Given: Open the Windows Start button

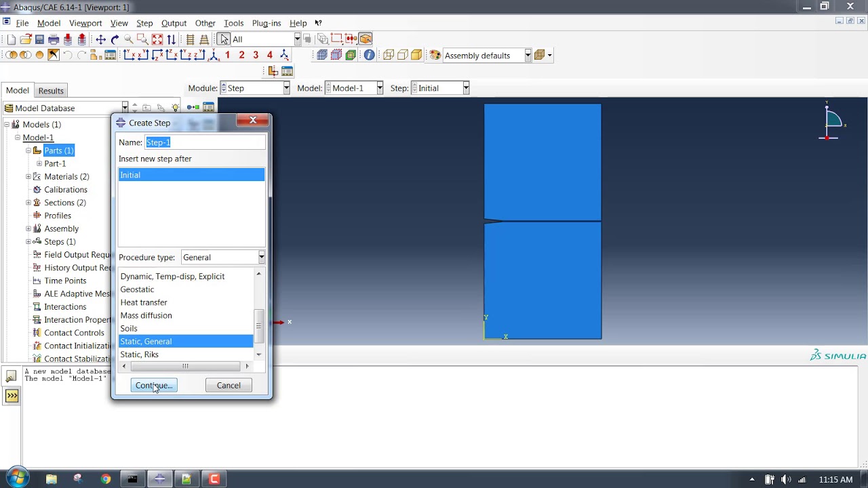Looking at the screenshot, I should pos(17,479).
